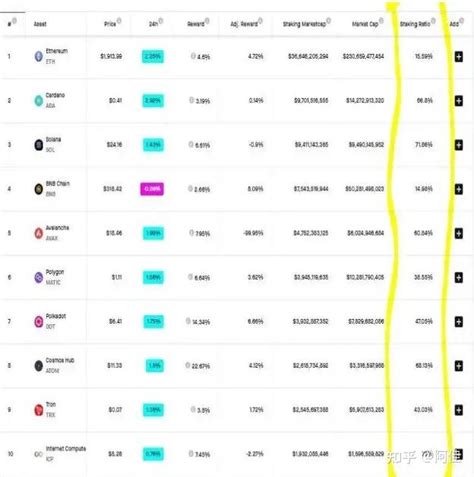This screenshot has height=477, width=474.
Task: Add Polygon using its plus icon
Action: [x=459, y=277]
